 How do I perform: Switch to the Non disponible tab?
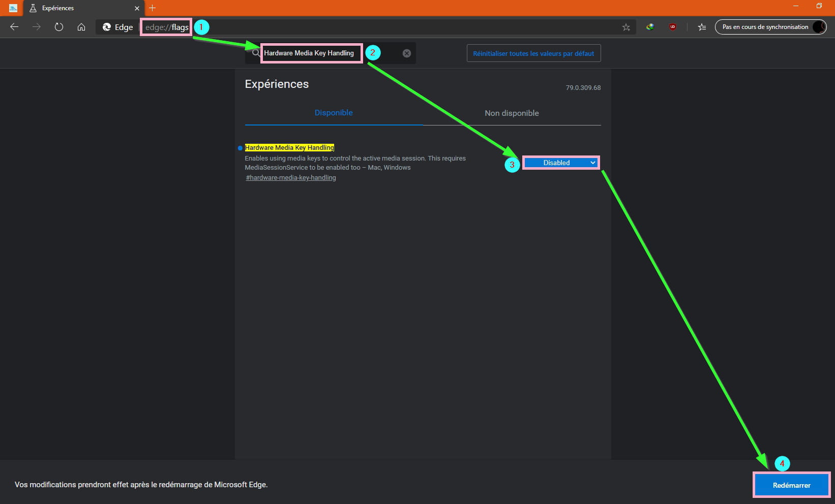click(x=512, y=113)
